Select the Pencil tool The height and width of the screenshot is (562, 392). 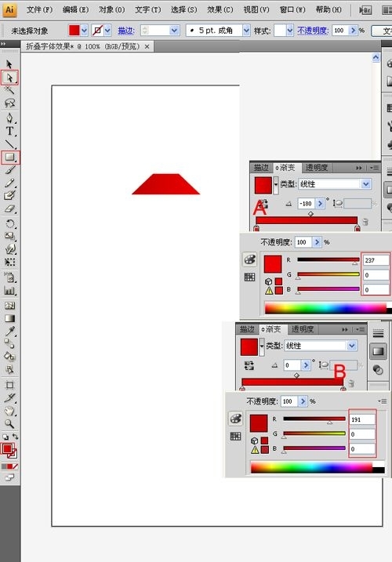[x=9, y=183]
